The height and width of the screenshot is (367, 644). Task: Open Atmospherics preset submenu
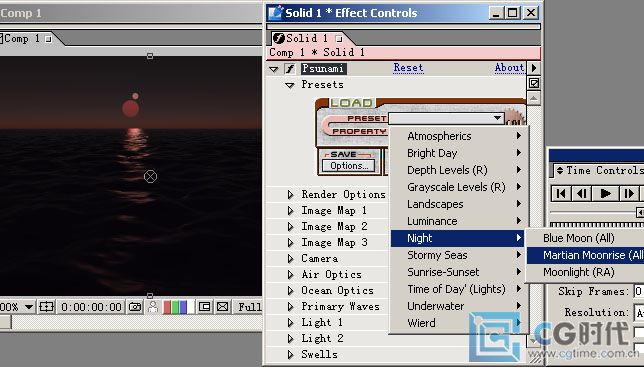pyautogui.click(x=457, y=136)
